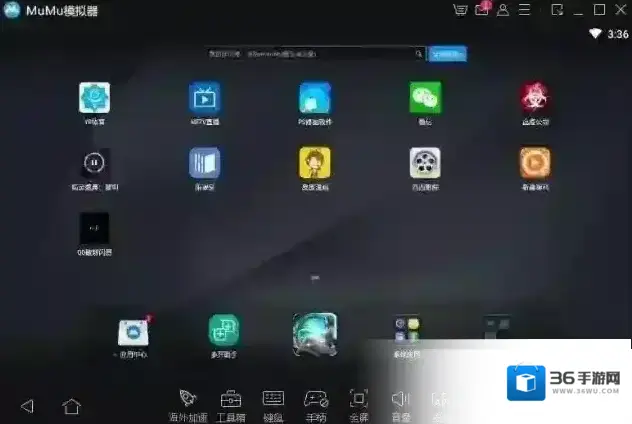Open the user account icon
632x424 pixels.
(503, 10)
